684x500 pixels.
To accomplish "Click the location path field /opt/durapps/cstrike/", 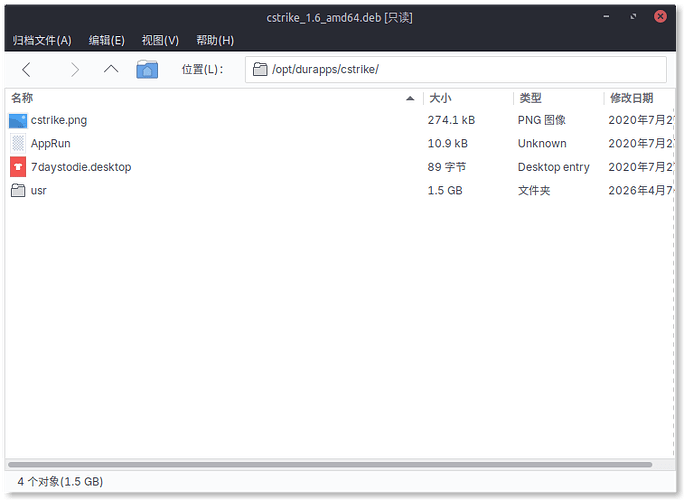I will pos(456,69).
